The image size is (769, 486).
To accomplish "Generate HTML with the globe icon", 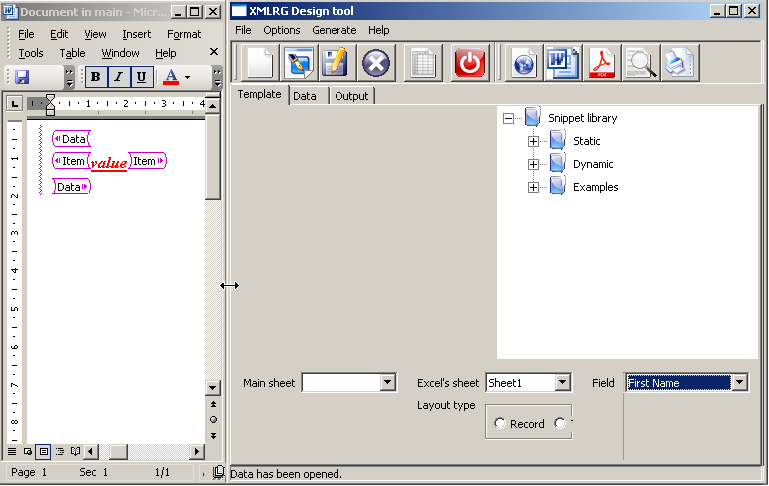I will (523, 63).
